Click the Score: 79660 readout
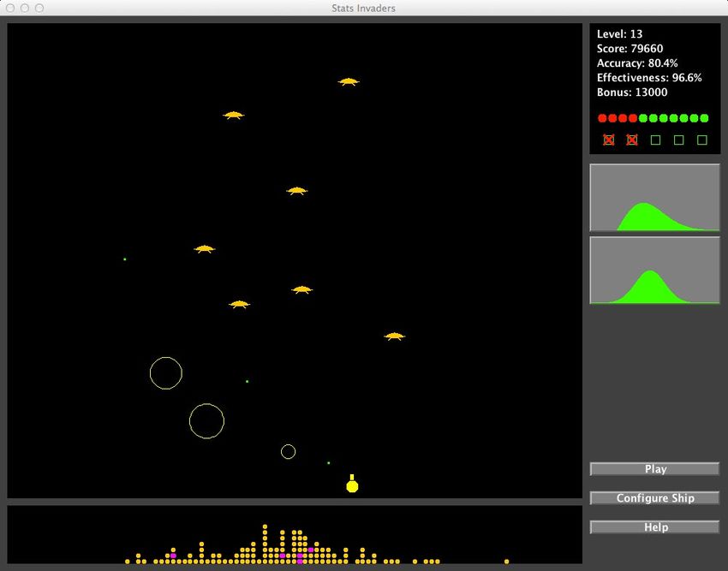728x571 pixels. click(x=630, y=49)
